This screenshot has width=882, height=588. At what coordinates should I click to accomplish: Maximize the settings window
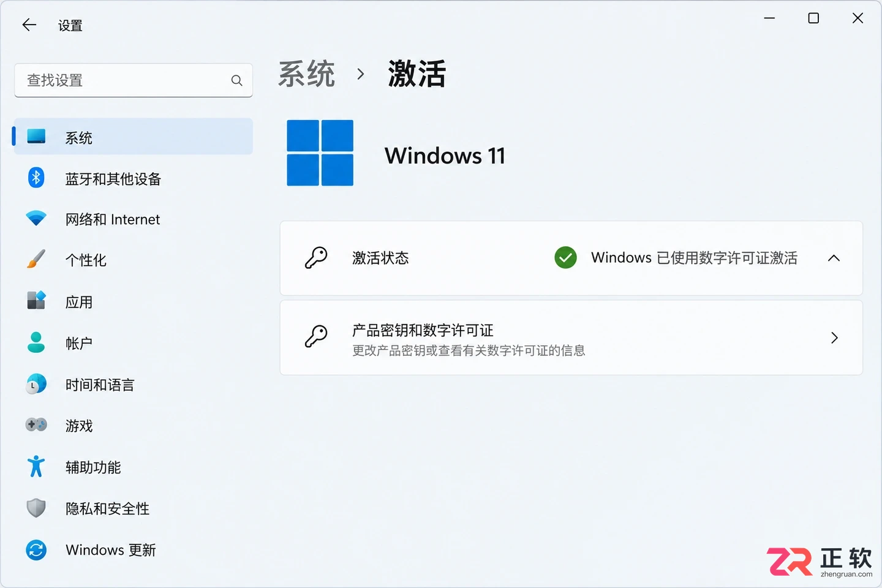pyautogui.click(x=813, y=18)
